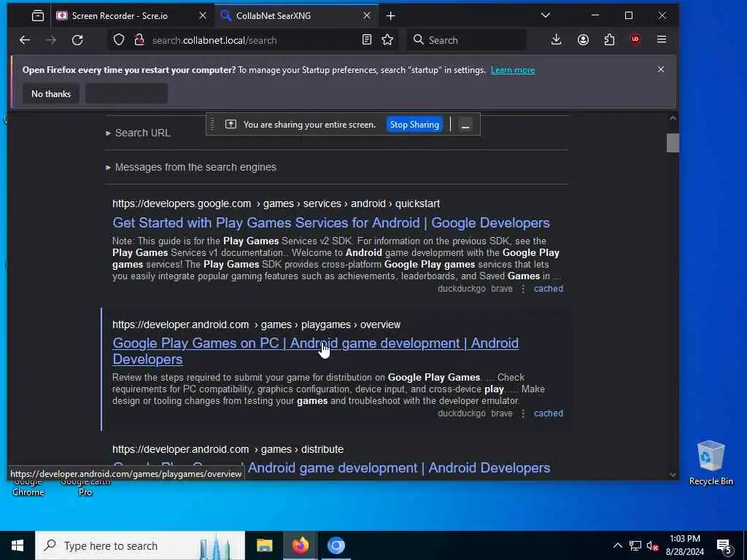Image resolution: width=747 pixels, height=560 pixels.
Task: Open Chrome from the taskbar
Action: [x=336, y=545]
